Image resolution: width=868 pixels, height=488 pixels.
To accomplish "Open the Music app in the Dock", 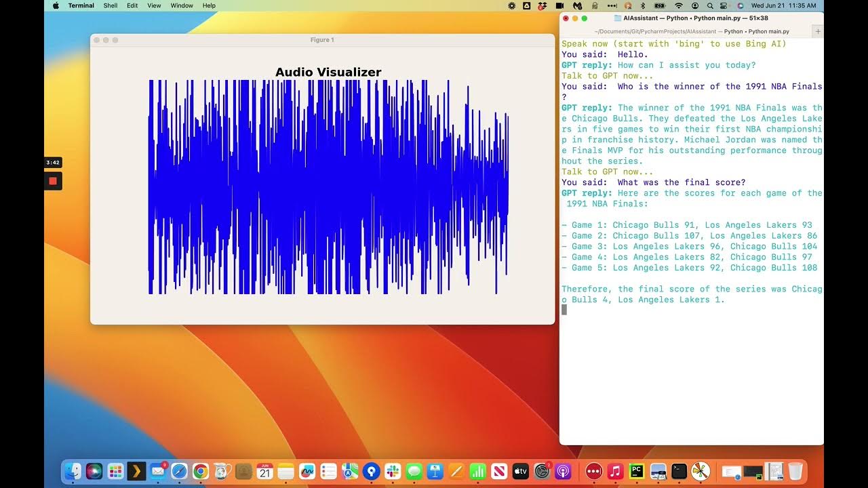I will pos(615,471).
